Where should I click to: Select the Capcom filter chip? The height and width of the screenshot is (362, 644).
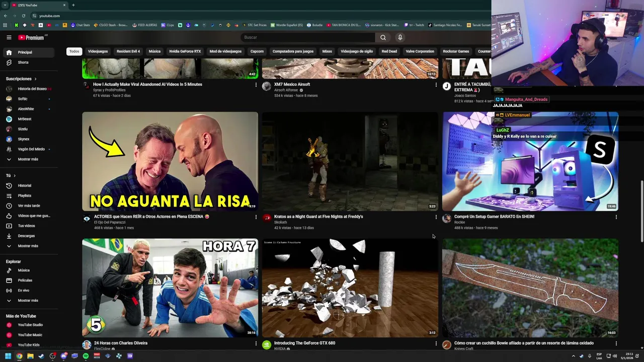coord(257,51)
